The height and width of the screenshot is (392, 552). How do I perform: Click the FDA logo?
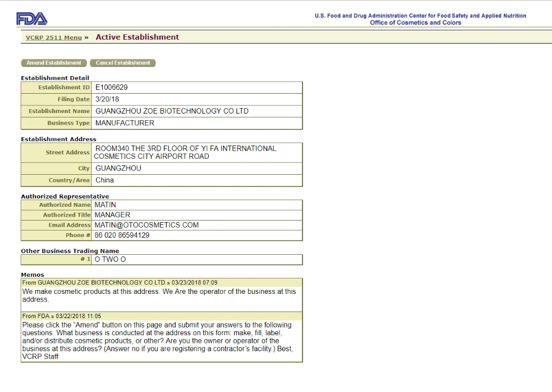click(31, 19)
